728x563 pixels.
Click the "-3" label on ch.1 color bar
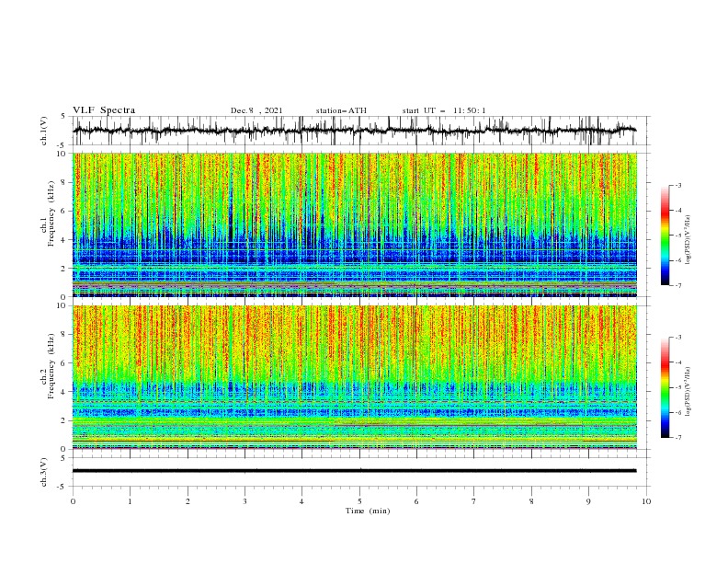[x=678, y=185]
